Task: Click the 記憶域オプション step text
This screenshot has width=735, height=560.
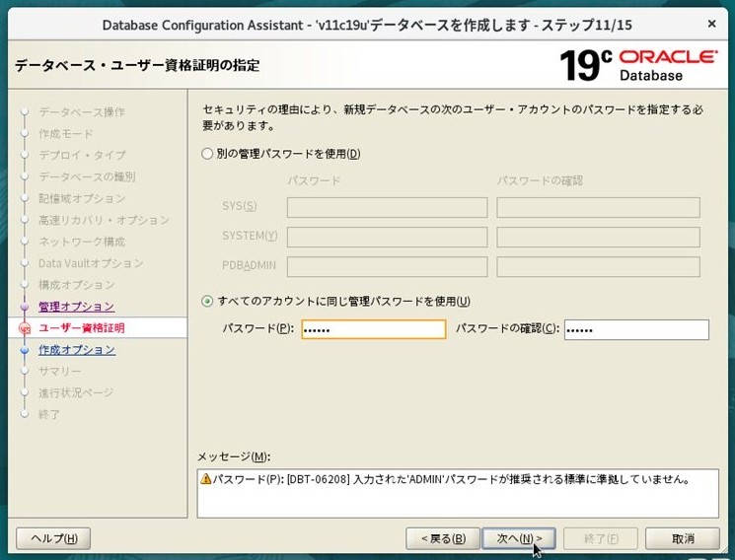Action: click(x=82, y=199)
